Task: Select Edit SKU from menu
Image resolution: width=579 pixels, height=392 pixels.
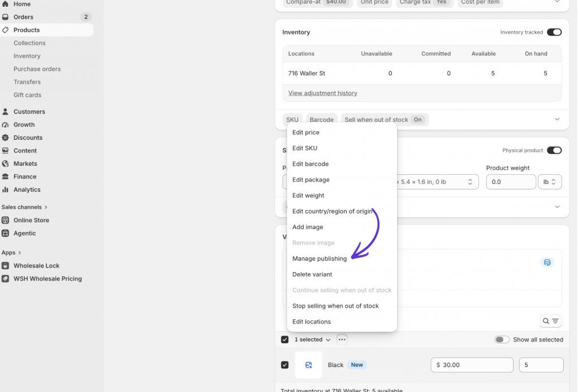Action: click(342, 148)
